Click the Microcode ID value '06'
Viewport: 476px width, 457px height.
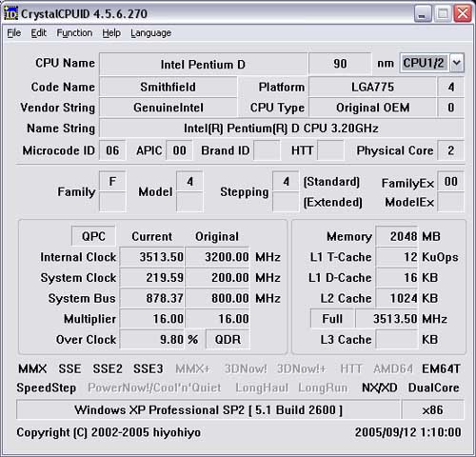[x=112, y=150]
